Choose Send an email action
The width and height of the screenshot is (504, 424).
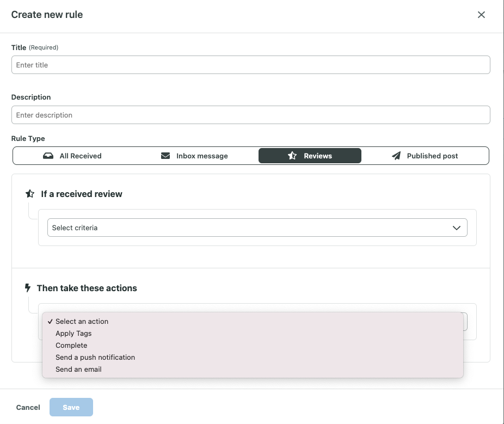78,369
